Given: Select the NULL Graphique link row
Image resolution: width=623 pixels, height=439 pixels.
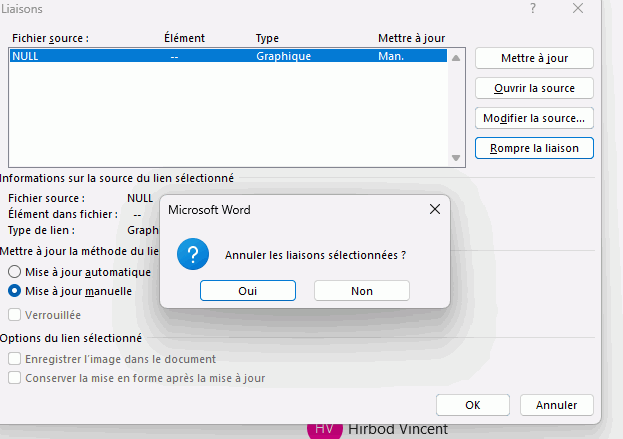Looking at the screenshot, I should 228,56.
